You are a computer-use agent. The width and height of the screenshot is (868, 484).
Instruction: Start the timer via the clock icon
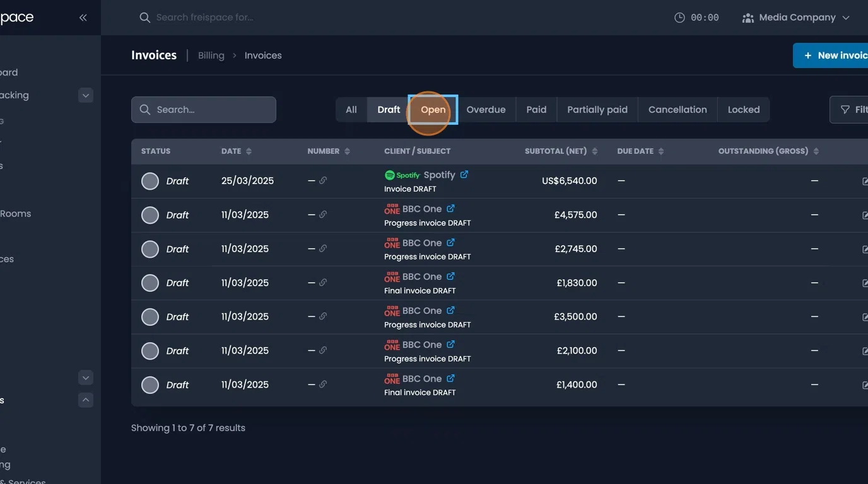679,17
